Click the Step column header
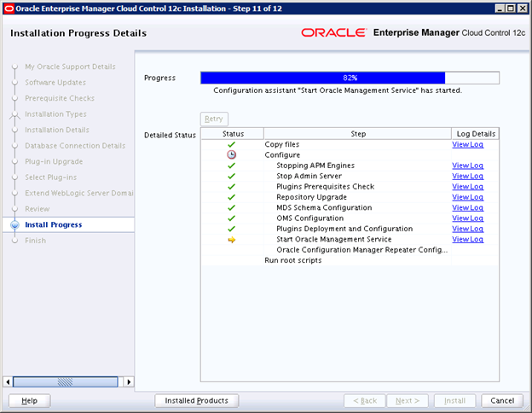The image size is (532, 413). coord(358,134)
